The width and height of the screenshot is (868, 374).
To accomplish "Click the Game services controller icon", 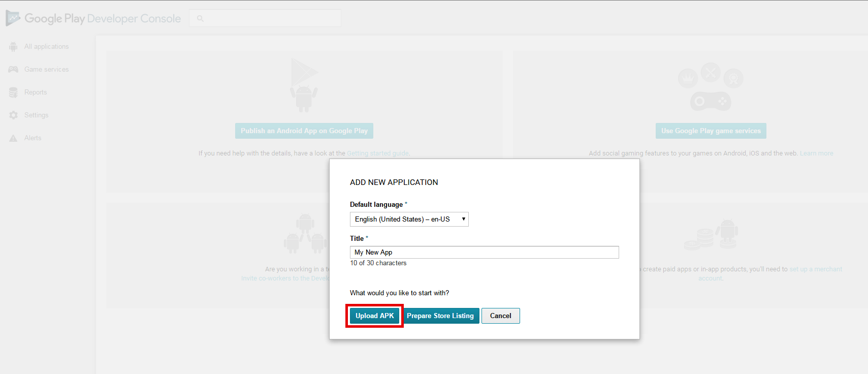I will tap(13, 69).
